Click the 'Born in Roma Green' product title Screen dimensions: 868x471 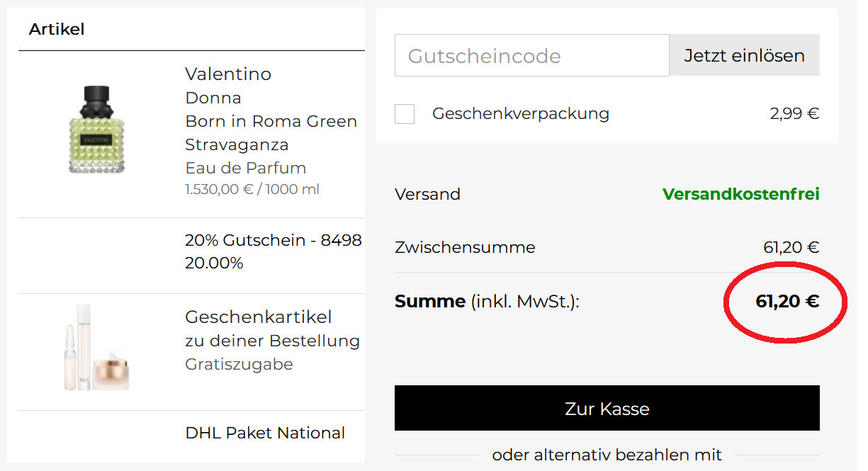pos(271,121)
